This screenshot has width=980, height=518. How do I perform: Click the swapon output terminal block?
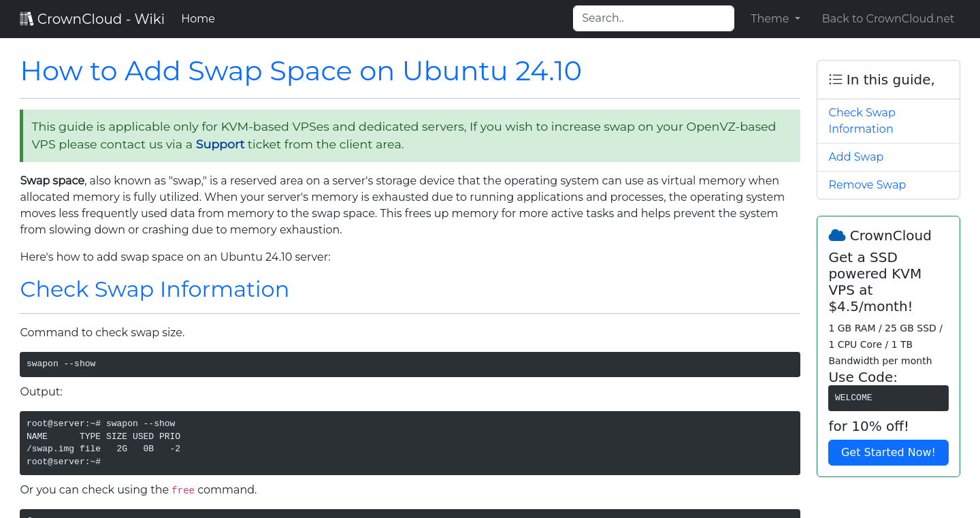[410, 442]
